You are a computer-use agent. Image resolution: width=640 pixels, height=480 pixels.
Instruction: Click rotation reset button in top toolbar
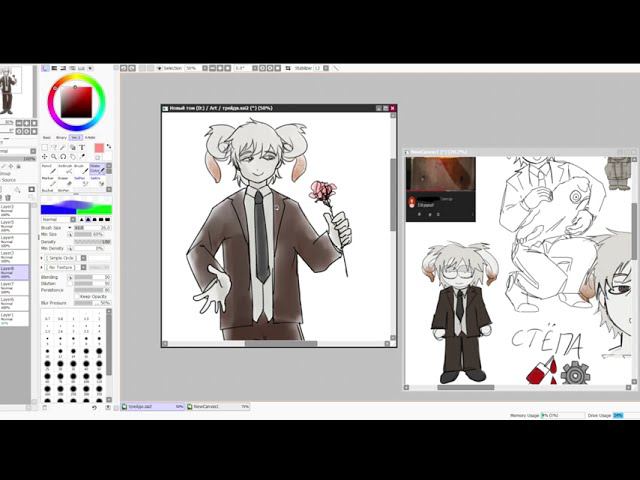278,68
